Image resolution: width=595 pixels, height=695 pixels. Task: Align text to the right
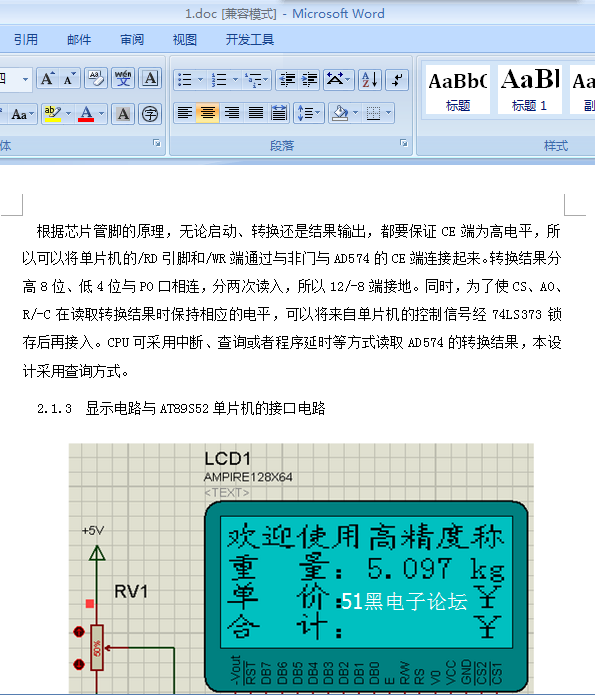point(231,113)
